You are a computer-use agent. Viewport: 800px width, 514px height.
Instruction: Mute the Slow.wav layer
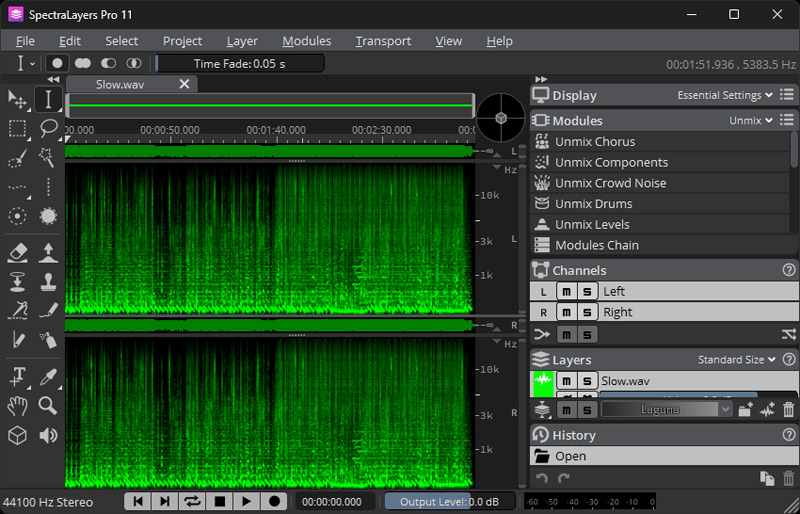[566, 381]
